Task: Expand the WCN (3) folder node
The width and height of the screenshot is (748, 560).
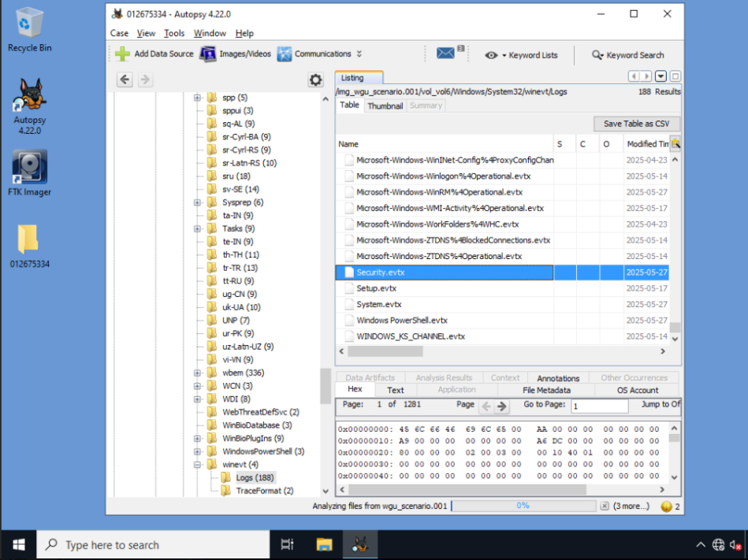Action: pyautogui.click(x=197, y=386)
